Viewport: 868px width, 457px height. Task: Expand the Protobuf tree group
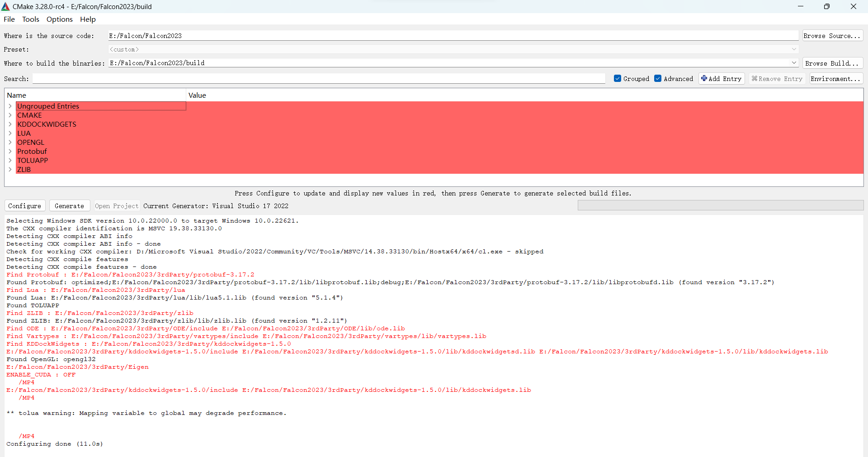click(10, 152)
